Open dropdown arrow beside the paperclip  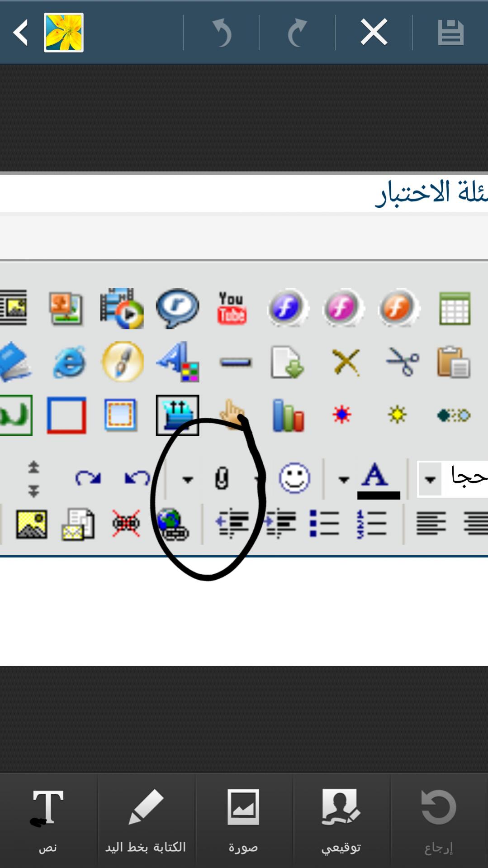(x=187, y=479)
